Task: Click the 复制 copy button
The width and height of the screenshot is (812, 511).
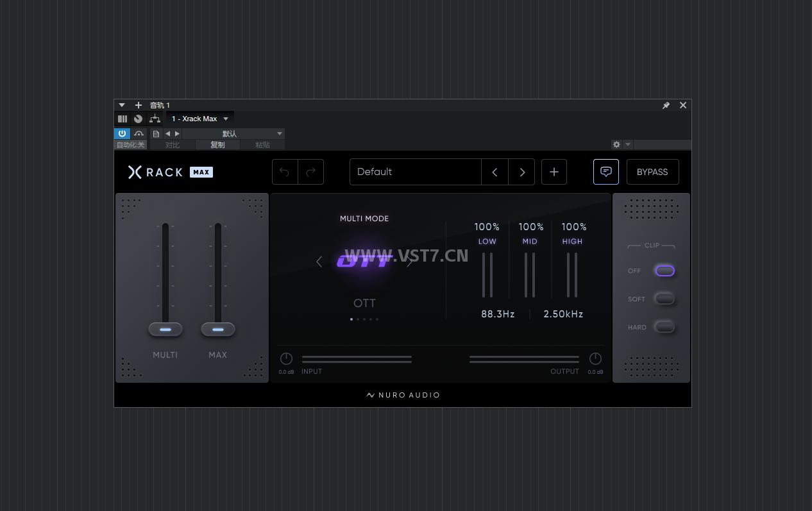Action: point(217,145)
